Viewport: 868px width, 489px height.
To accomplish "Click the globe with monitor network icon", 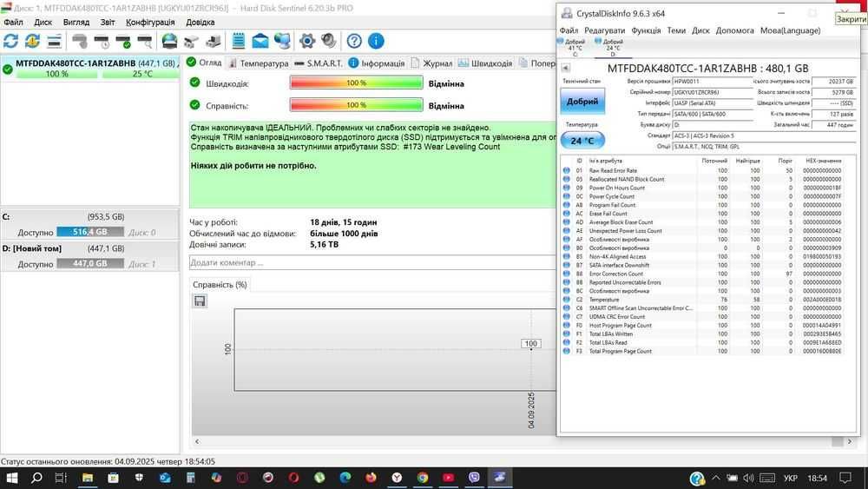I will coord(282,41).
